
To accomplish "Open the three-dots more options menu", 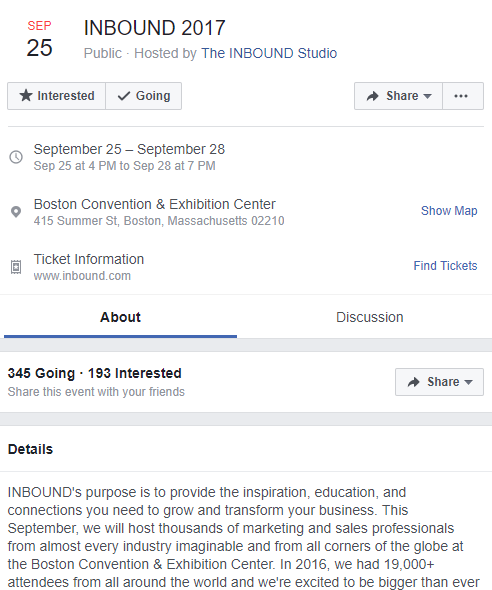I will pos(463,96).
